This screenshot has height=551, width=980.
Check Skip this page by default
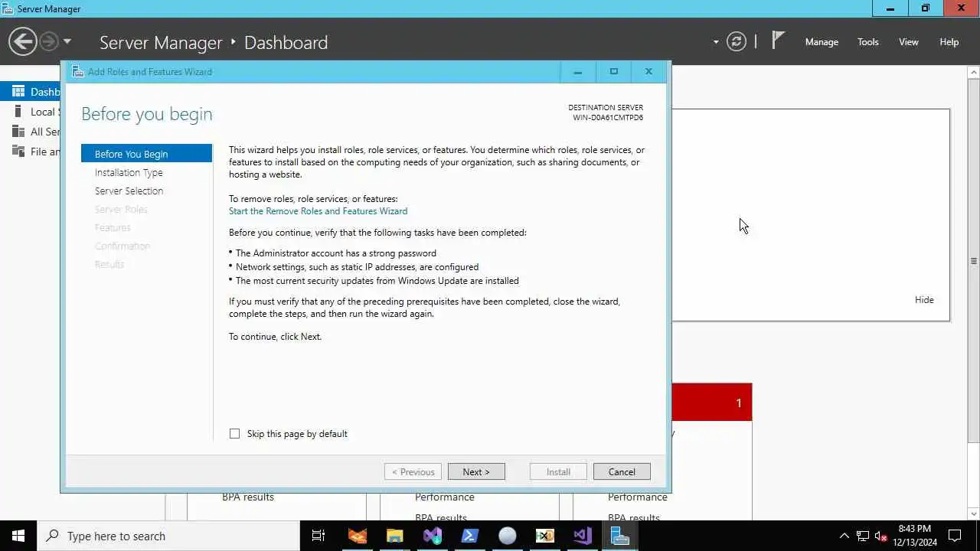point(234,434)
